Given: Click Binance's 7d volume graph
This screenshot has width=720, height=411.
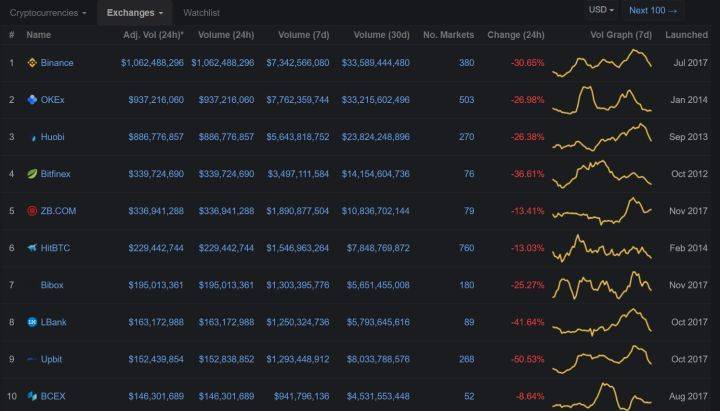Looking at the screenshot, I should (605, 62).
